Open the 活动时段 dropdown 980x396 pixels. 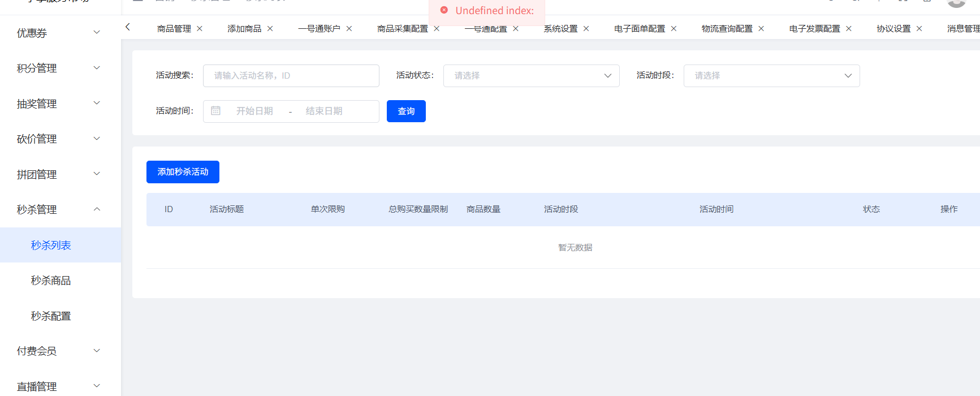click(771, 76)
